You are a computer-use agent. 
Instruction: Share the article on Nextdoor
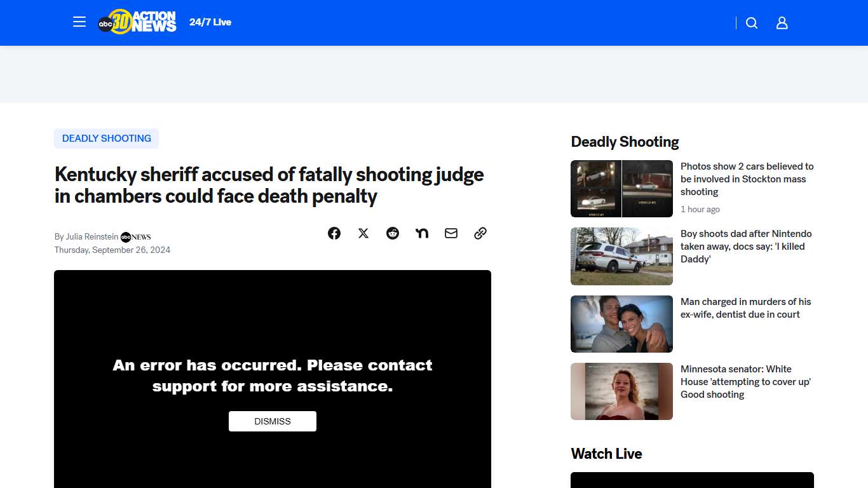click(421, 233)
